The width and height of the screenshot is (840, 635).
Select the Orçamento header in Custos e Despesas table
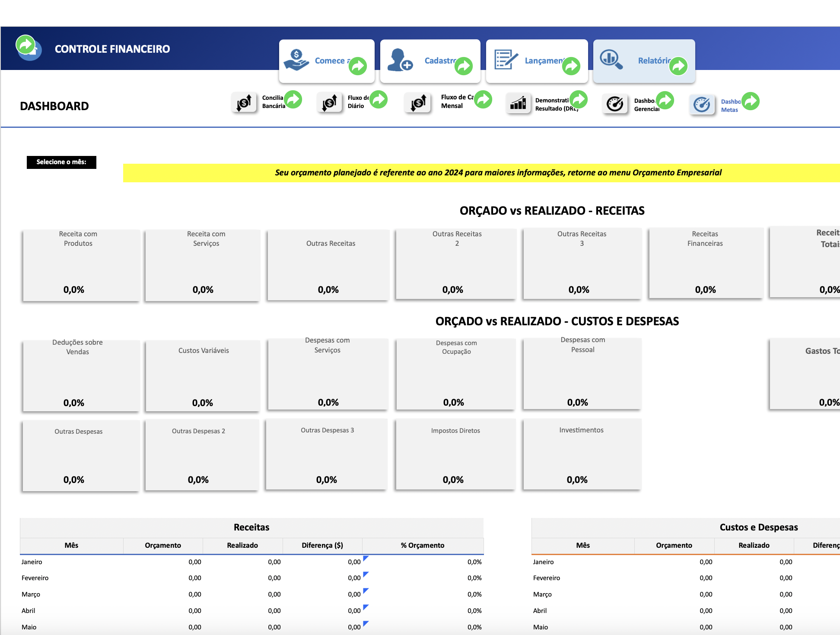tap(674, 545)
